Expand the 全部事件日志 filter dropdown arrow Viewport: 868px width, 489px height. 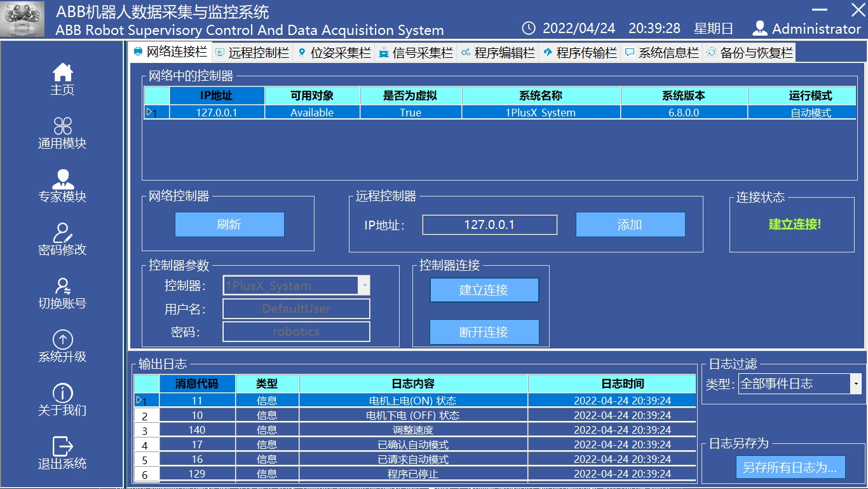(x=856, y=383)
